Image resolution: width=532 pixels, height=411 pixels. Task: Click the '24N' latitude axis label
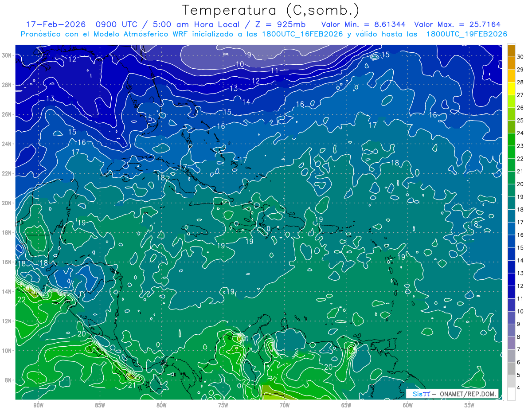click(7, 144)
